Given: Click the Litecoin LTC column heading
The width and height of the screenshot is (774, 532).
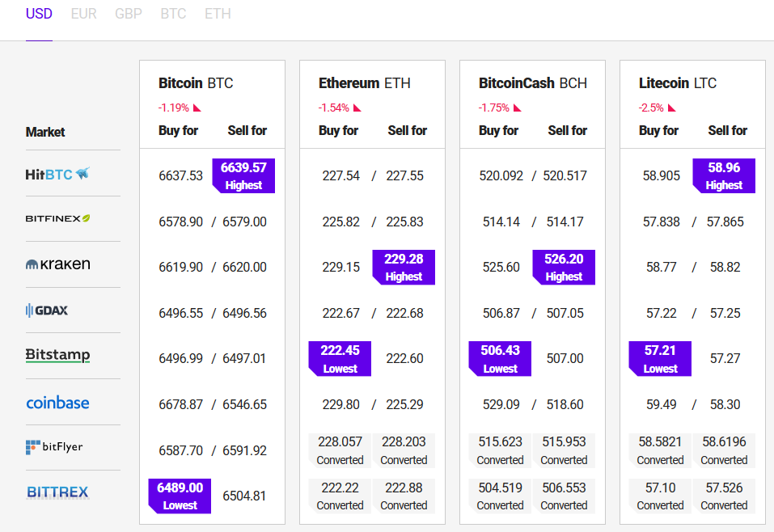Looking at the screenshot, I should pos(677,83).
